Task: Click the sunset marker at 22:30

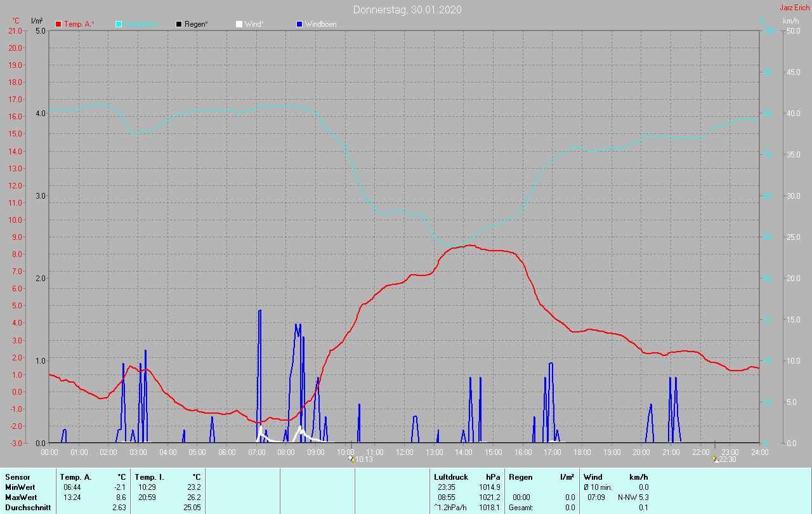Action: [x=715, y=459]
